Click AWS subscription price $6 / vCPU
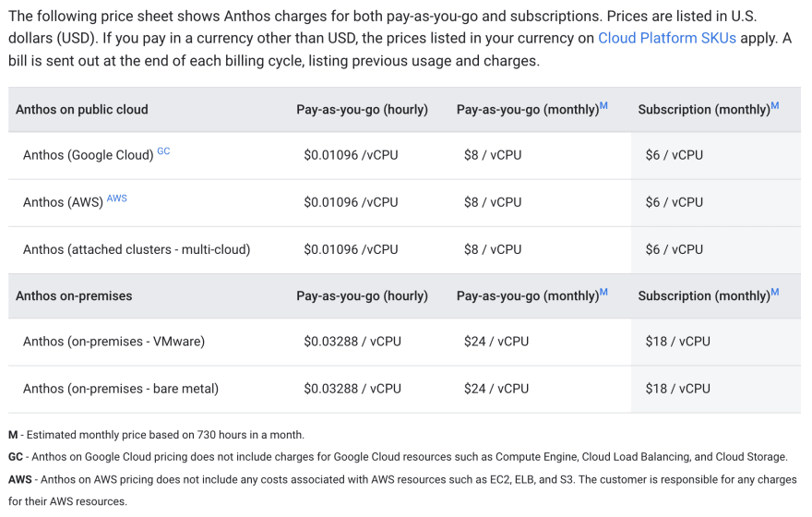 click(675, 202)
